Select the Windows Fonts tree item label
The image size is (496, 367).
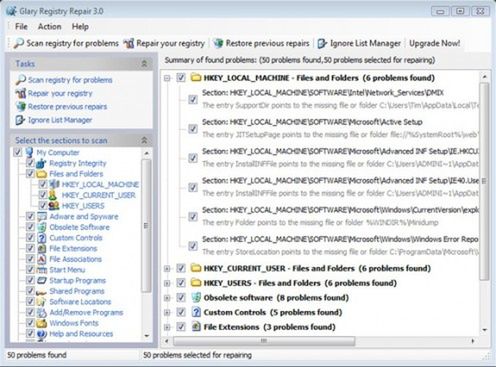click(74, 323)
